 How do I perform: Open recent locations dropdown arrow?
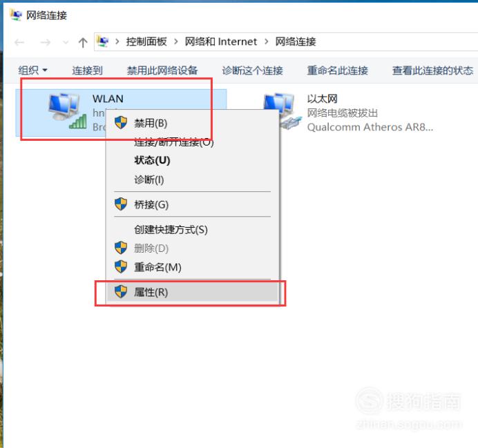(x=66, y=42)
